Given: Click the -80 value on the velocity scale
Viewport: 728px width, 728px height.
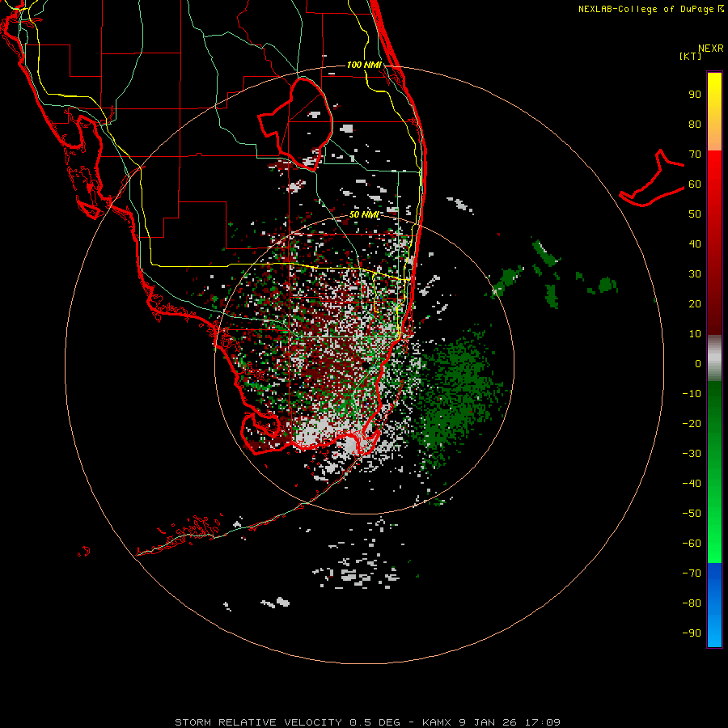Looking at the screenshot, I should (692, 603).
